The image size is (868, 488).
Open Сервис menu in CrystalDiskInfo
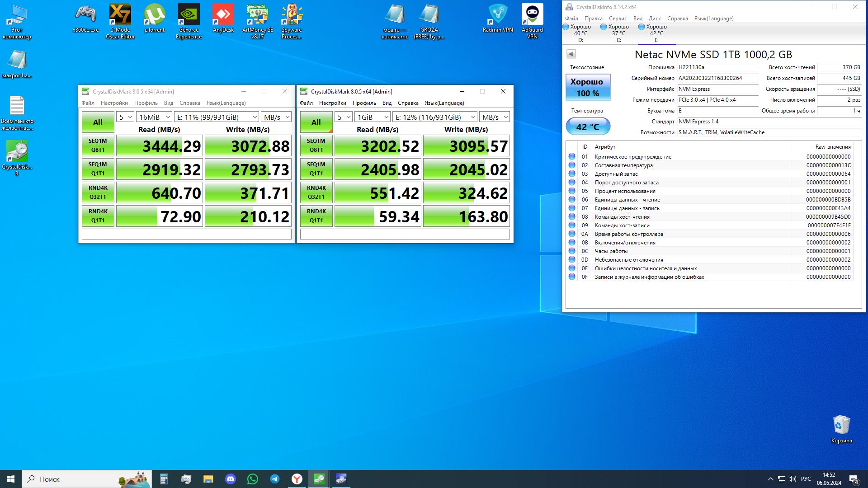click(x=618, y=19)
